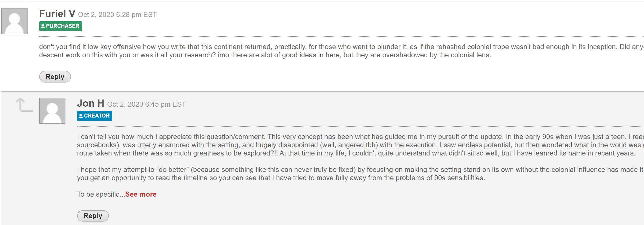Click Furiel V's profile avatar

pyautogui.click(x=14, y=21)
